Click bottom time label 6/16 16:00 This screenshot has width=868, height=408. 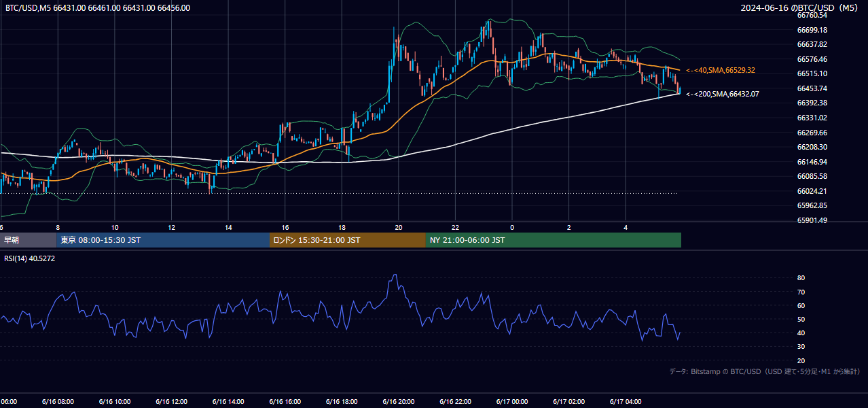285,402
